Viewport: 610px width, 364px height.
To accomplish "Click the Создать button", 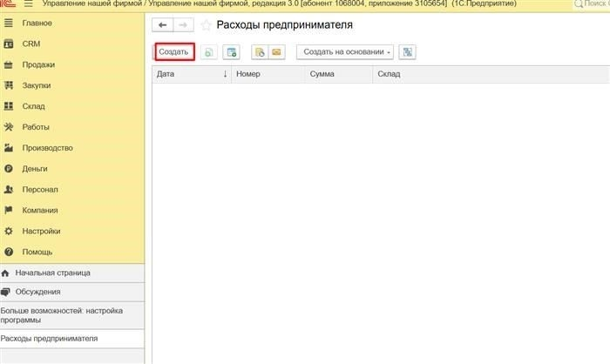I will pos(173,52).
